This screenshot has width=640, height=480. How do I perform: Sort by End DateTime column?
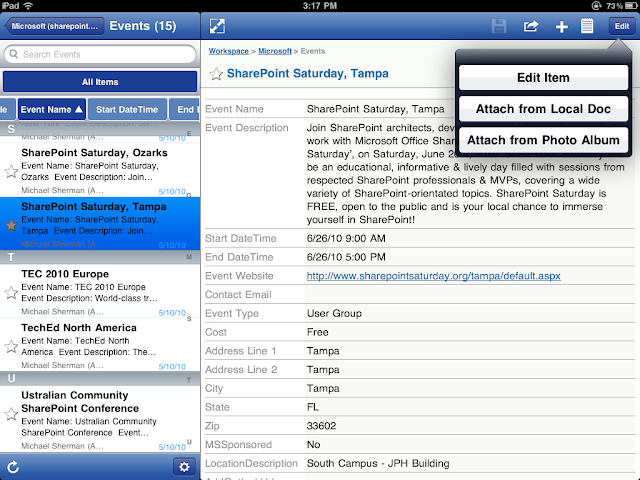pyautogui.click(x=184, y=109)
